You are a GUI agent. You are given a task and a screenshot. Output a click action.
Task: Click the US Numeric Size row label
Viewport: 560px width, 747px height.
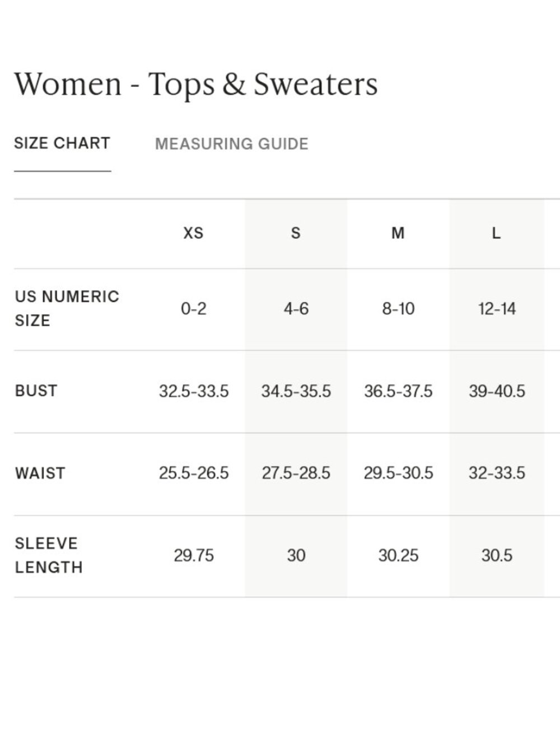click(x=67, y=309)
